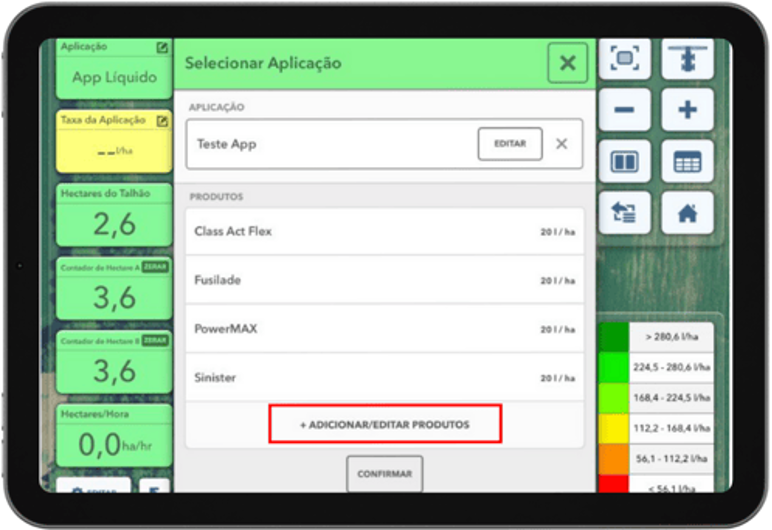Open edit icon on Taxa da Aplicação

(x=162, y=120)
